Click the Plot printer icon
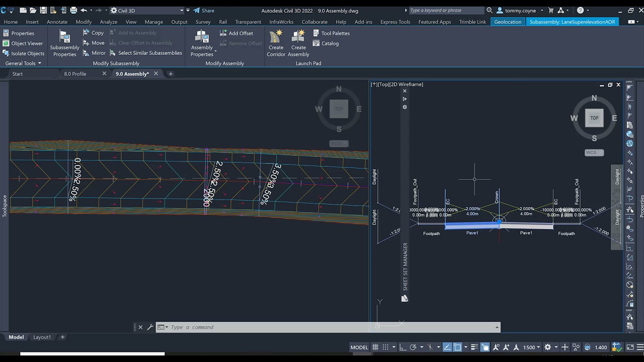644x362 pixels. click(73, 10)
